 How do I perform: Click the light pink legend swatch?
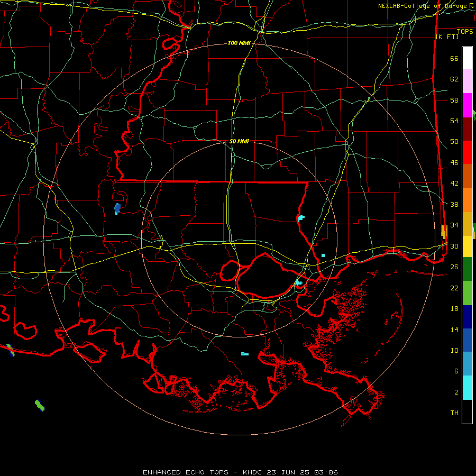(467, 81)
